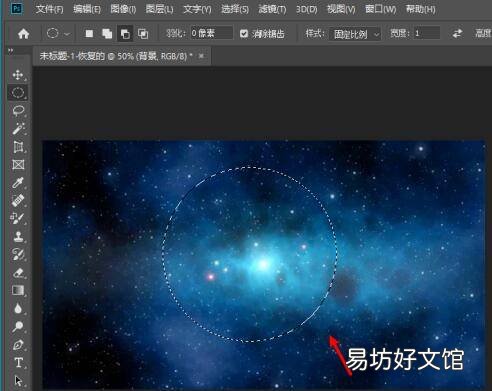Open the 图层(L) menu
The width and height of the screenshot is (492, 391).
coord(159,9)
